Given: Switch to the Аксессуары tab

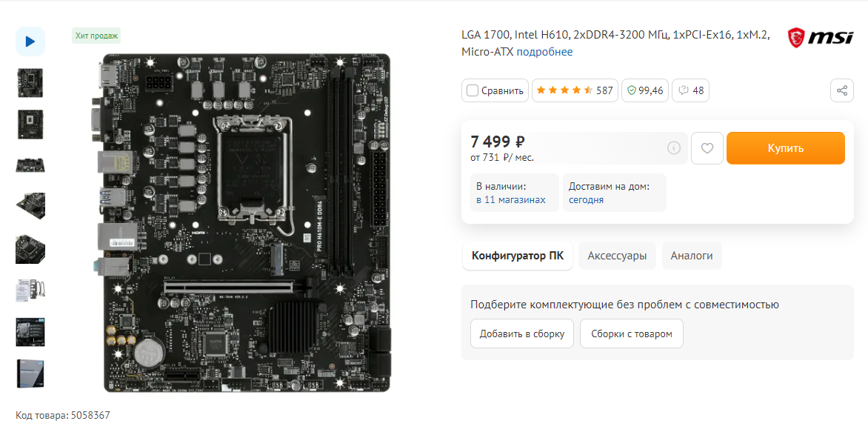Looking at the screenshot, I should click(x=617, y=256).
